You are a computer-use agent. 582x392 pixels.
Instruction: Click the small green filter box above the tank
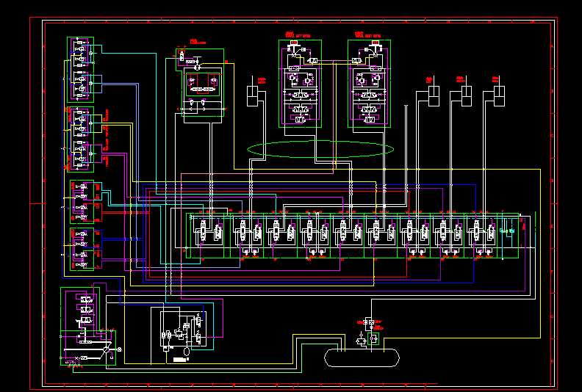[x=373, y=339]
